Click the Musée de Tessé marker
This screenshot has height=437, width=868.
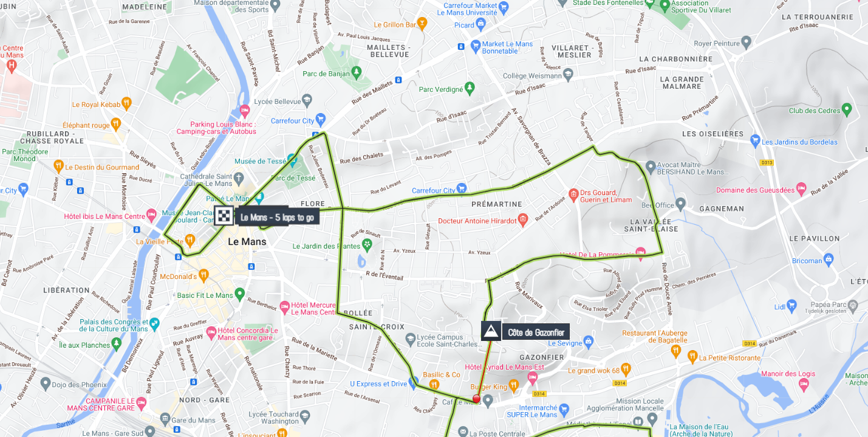point(293,161)
